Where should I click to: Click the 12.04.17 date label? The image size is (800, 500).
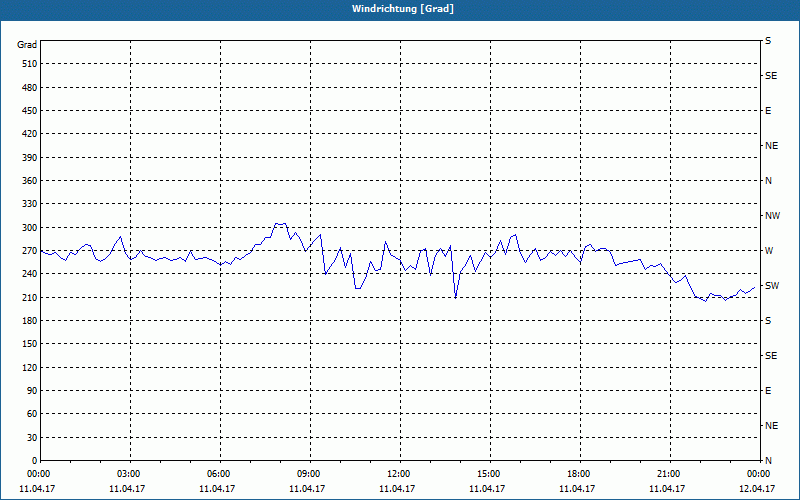(757, 488)
